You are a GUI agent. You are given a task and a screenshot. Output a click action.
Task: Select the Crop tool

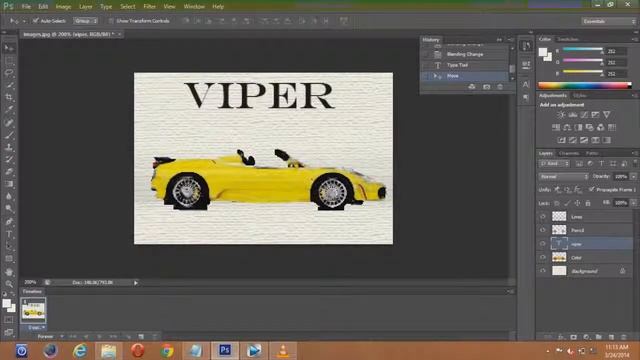(9, 98)
